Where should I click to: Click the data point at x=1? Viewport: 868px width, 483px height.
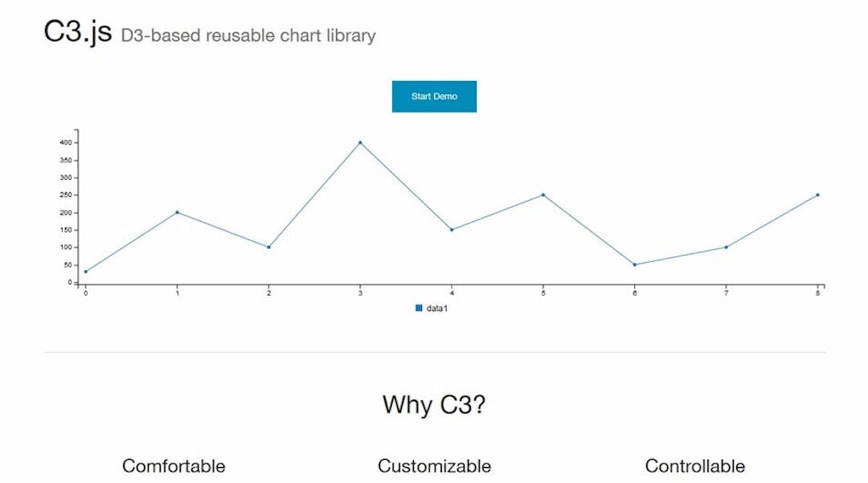click(177, 212)
